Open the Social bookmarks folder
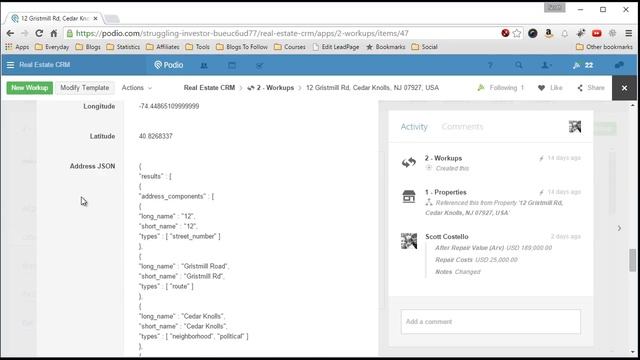This screenshot has width=640, height=360. (424, 47)
